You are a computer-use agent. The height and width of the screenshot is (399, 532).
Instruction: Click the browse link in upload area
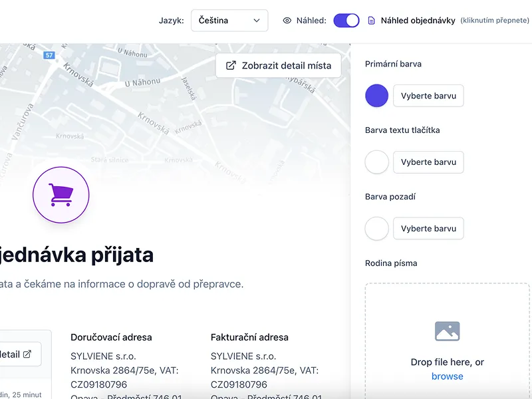pos(447,376)
